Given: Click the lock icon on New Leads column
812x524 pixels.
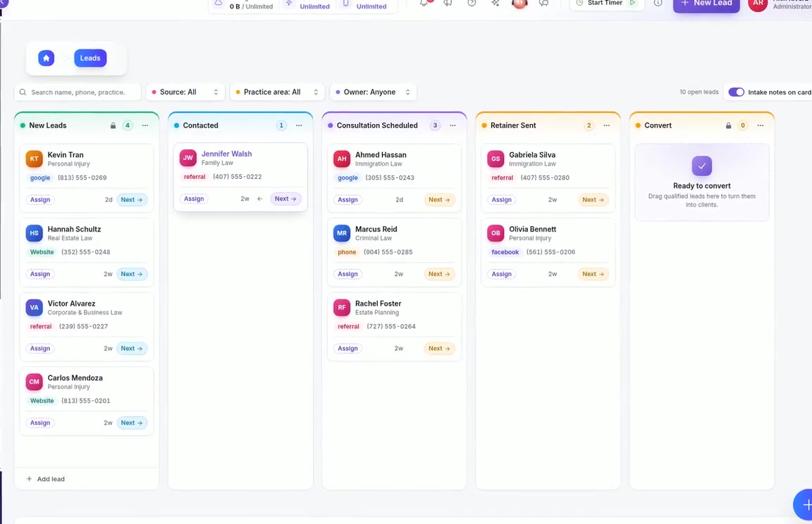Looking at the screenshot, I should 113,125.
